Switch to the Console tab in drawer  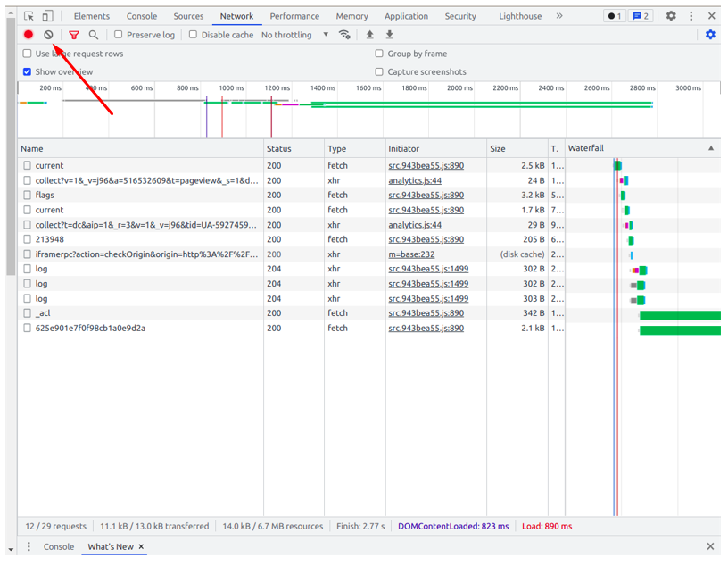tap(59, 546)
